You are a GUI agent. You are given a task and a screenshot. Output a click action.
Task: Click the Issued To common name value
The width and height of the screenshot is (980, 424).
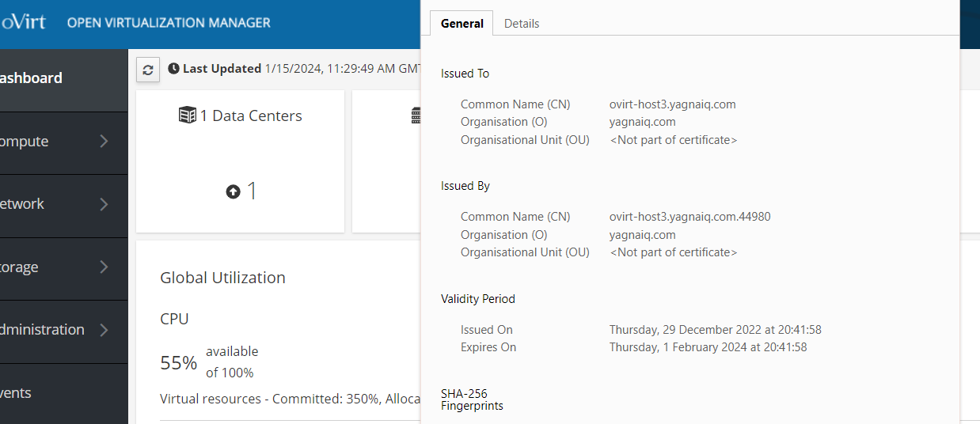click(672, 104)
